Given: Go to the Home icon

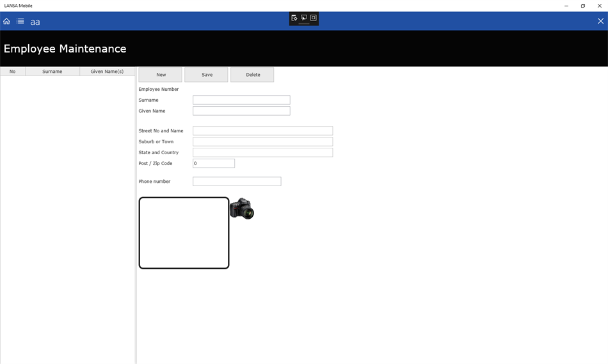Looking at the screenshot, I should [x=6, y=21].
